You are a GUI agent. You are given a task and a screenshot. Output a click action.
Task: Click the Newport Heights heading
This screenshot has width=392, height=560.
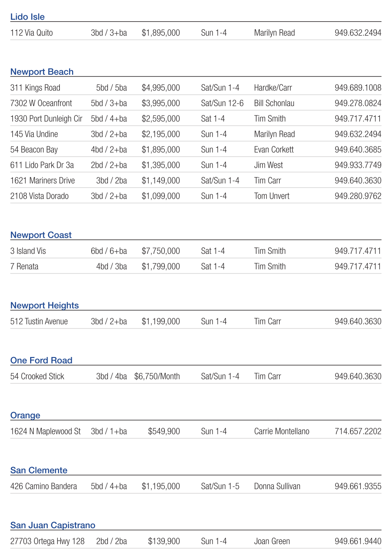click(45, 305)
